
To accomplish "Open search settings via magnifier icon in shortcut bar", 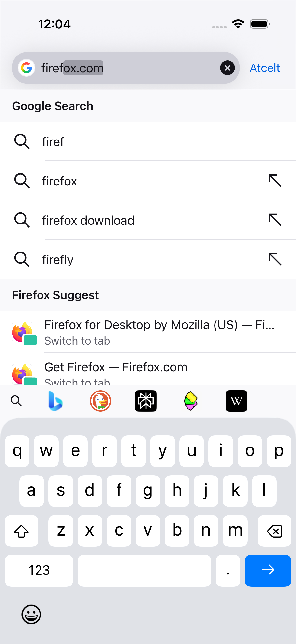I will click(16, 401).
